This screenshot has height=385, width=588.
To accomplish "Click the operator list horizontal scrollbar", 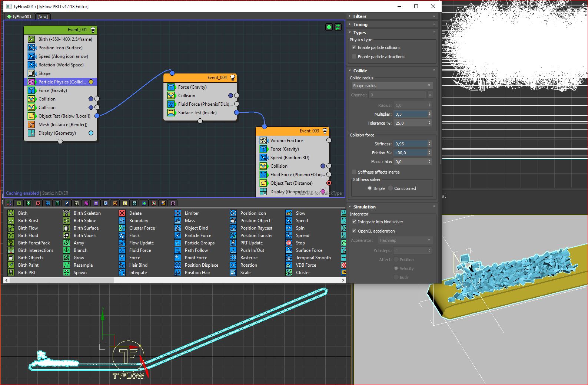I will 61,280.
